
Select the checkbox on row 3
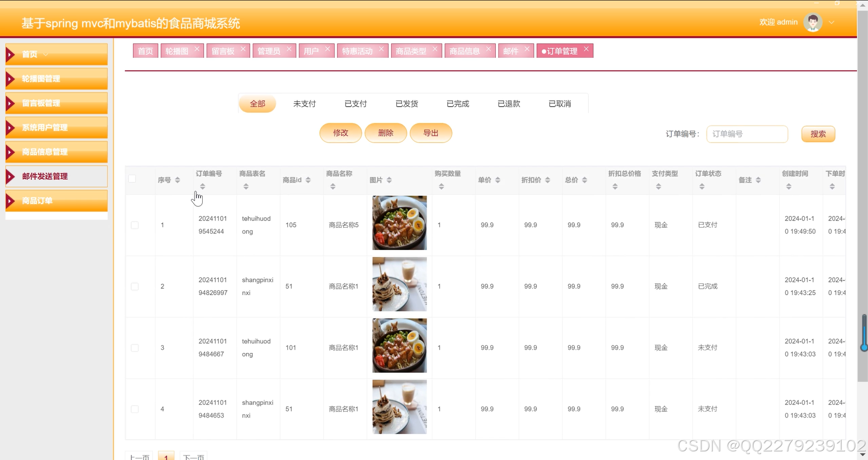point(134,347)
